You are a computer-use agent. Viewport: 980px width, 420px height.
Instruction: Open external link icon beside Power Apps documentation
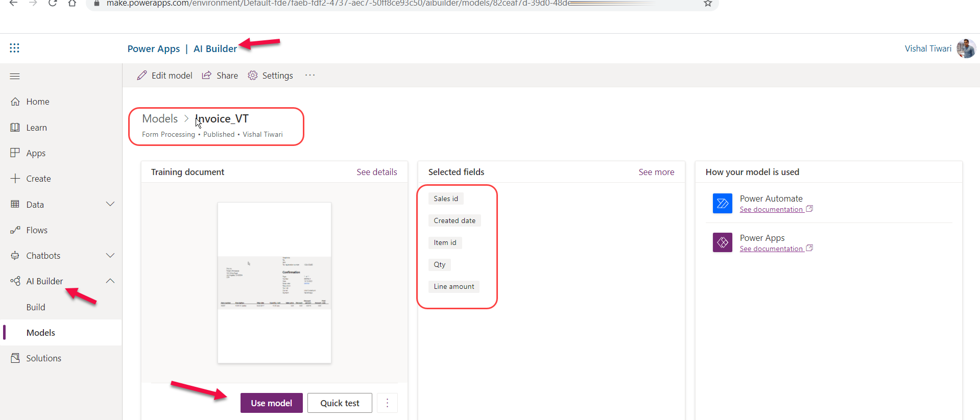click(x=809, y=248)
